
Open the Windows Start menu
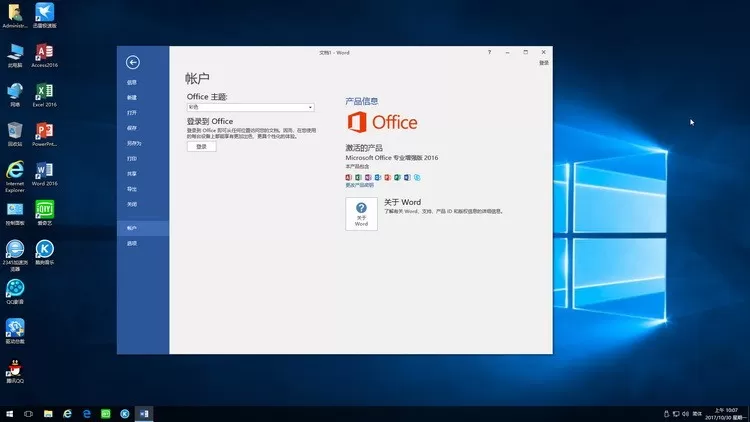[9, 414]
